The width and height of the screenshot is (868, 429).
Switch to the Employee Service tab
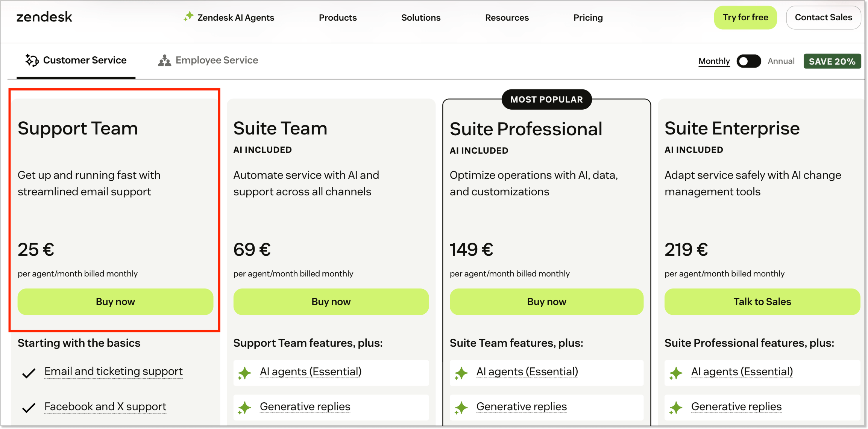pyautogui.click(x=217, y=60)
